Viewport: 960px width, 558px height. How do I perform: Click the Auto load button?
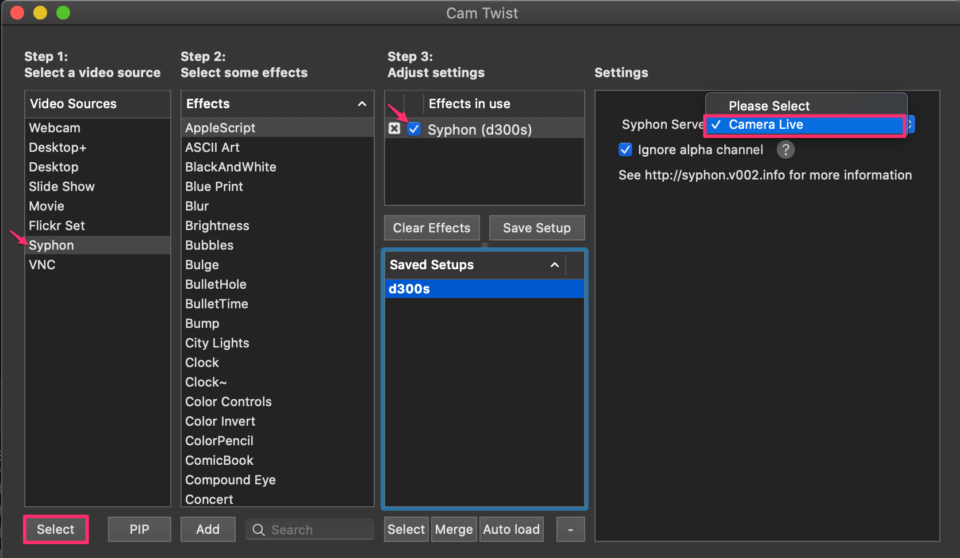tap(511, 529)
